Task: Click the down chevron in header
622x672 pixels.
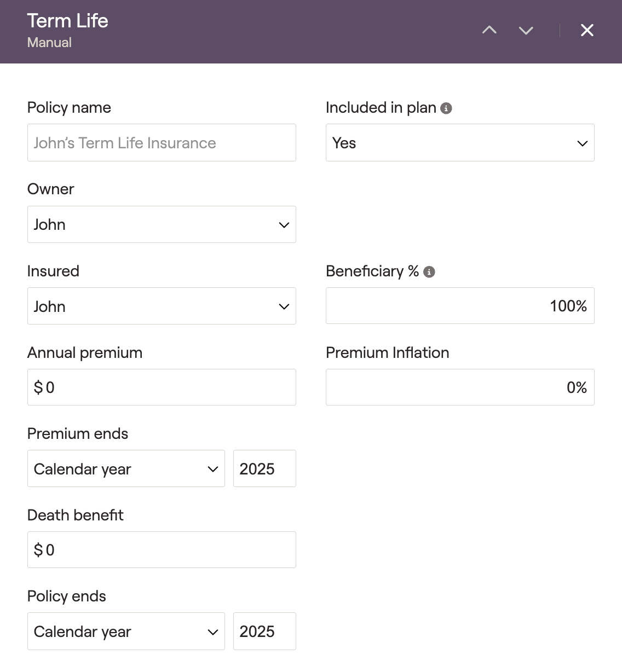Action: click(x=526, y=31)
